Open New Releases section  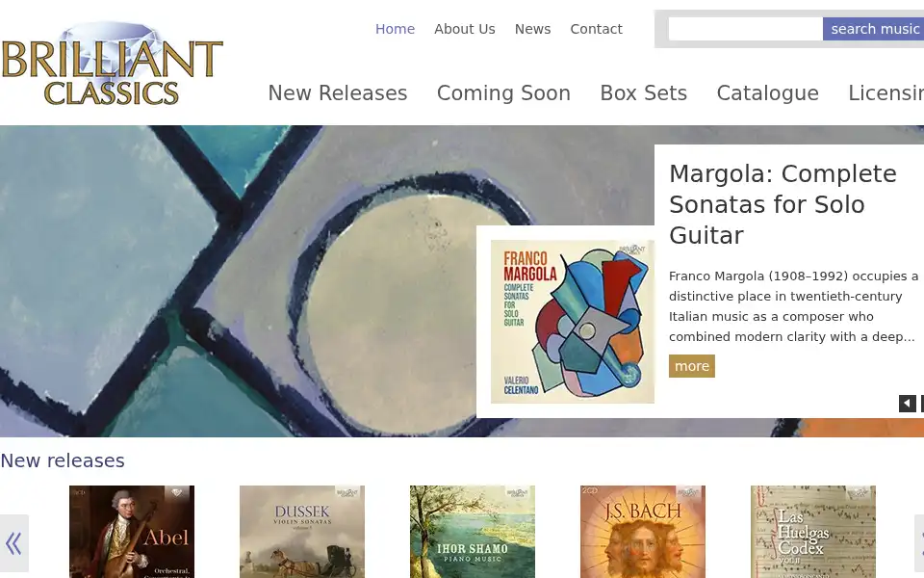point(338,93)
